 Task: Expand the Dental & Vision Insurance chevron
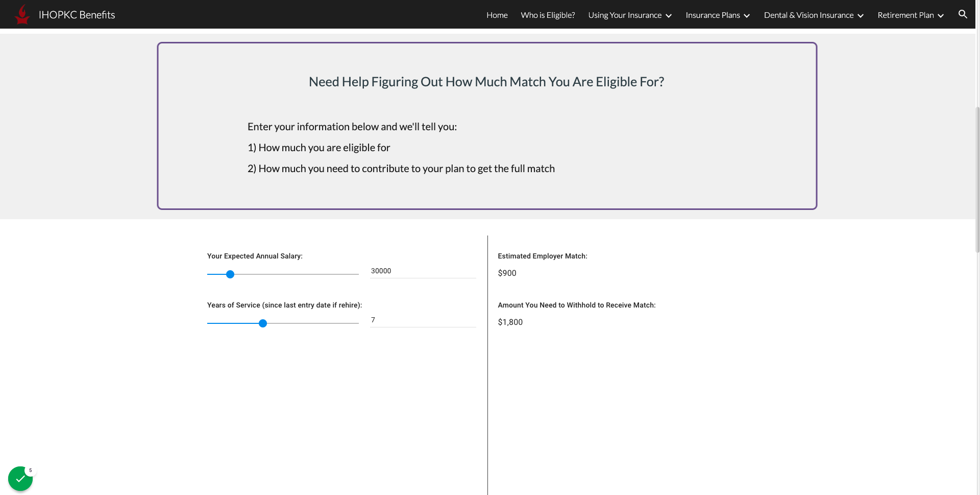(861, 16)
